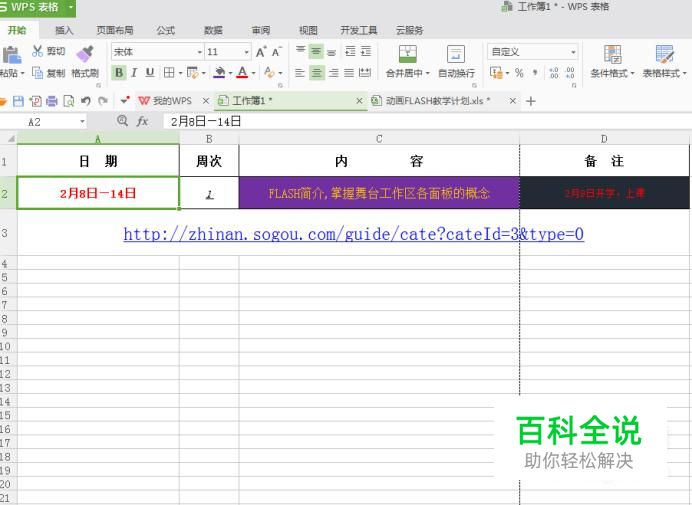The width and height of the screenshot is (692, 505).
Task: Center text horizontally
Action: click(316, 73)
